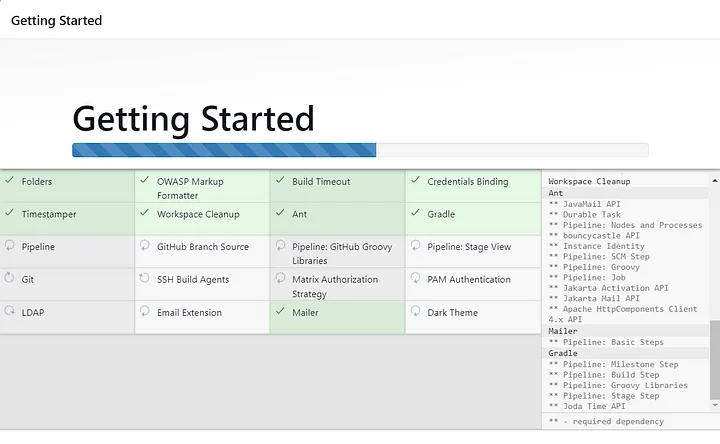720x444 pixels.
Task: Click the required dependency legend text
Action: tap(606, 422)
